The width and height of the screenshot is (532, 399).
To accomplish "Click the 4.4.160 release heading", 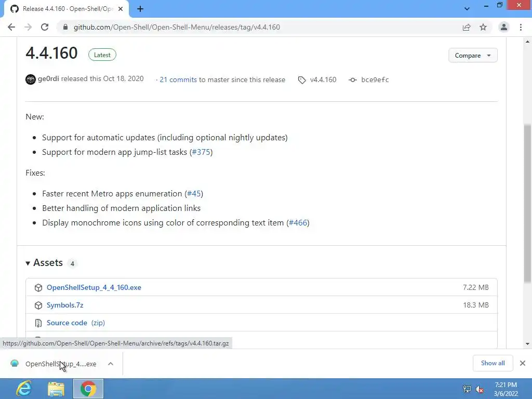I will [51, 54].
